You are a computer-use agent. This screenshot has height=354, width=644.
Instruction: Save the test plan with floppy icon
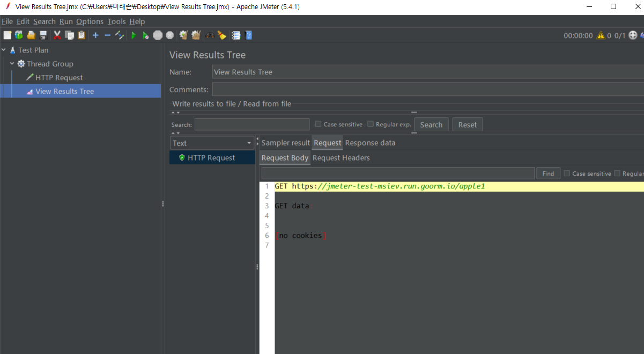pyautogui.click(x=43, y=35)
